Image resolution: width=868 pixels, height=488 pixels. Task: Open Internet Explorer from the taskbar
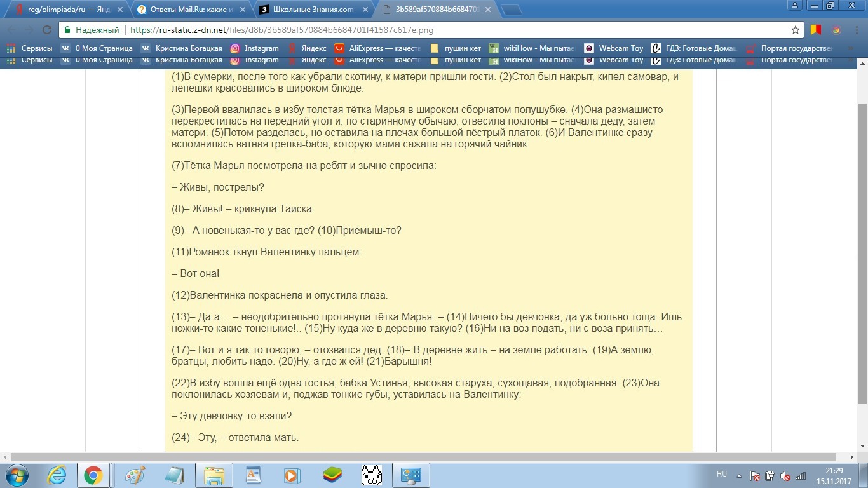click(x=57, y=475)
